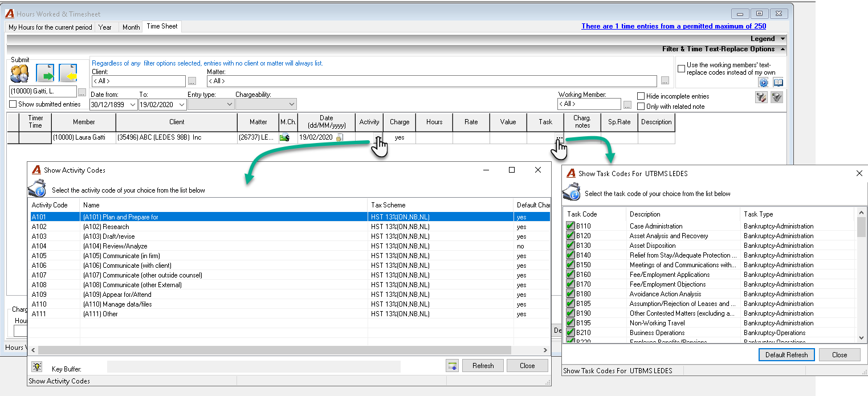
Task: Open text-replace settings gear icon
Action: point(763,83)
